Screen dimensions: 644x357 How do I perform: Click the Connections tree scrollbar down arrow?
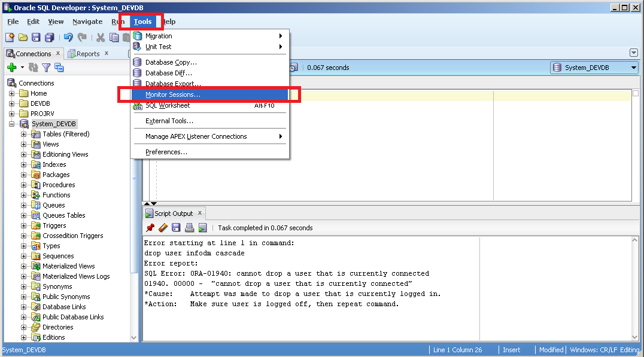(134, 338)
